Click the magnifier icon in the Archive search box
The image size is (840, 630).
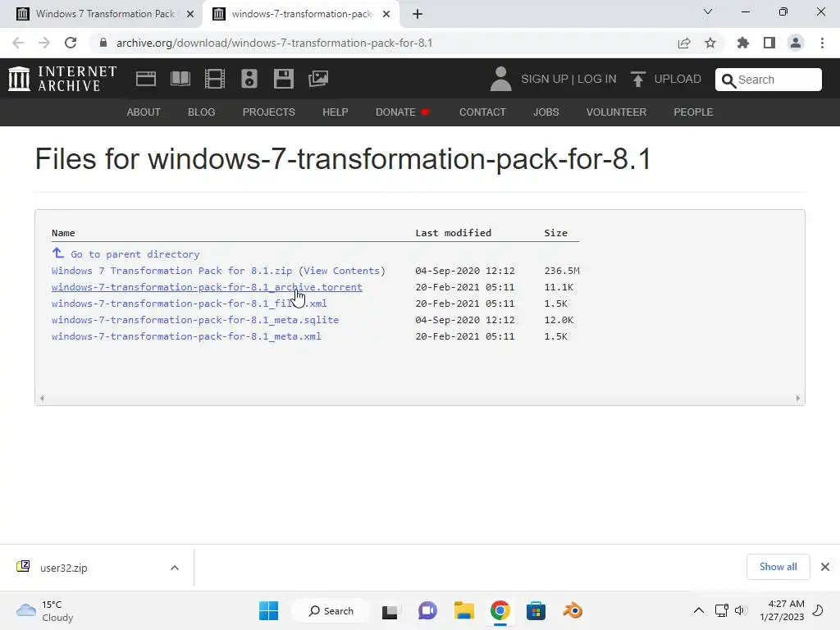coord(728,80)
